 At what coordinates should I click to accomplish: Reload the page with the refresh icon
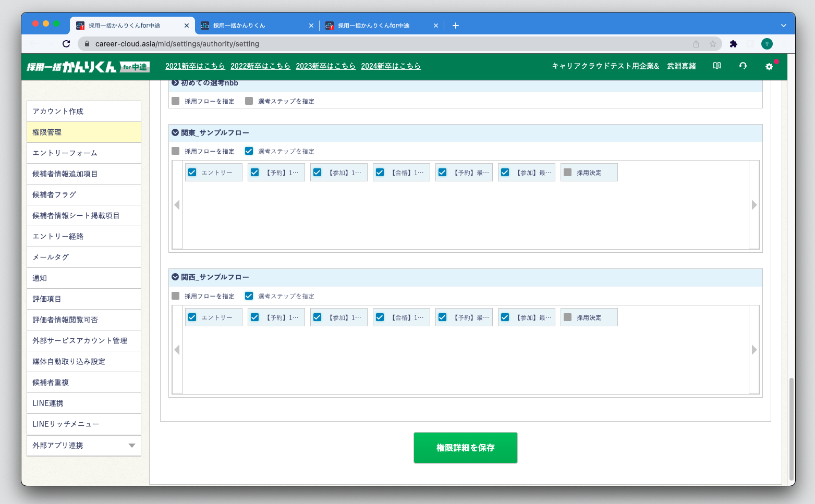(66, 44)
